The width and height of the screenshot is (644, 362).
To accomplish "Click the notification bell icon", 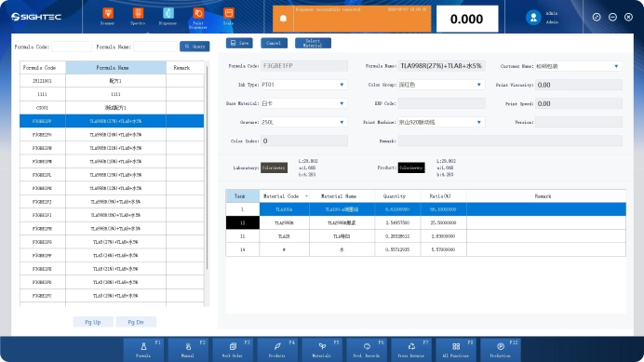I will click(x=283, y=19).
